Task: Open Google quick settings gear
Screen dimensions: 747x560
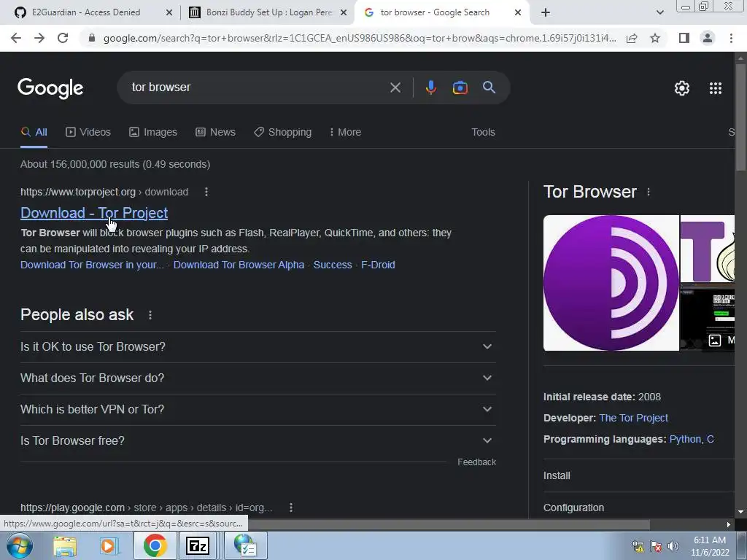Action: coord(682,88)
